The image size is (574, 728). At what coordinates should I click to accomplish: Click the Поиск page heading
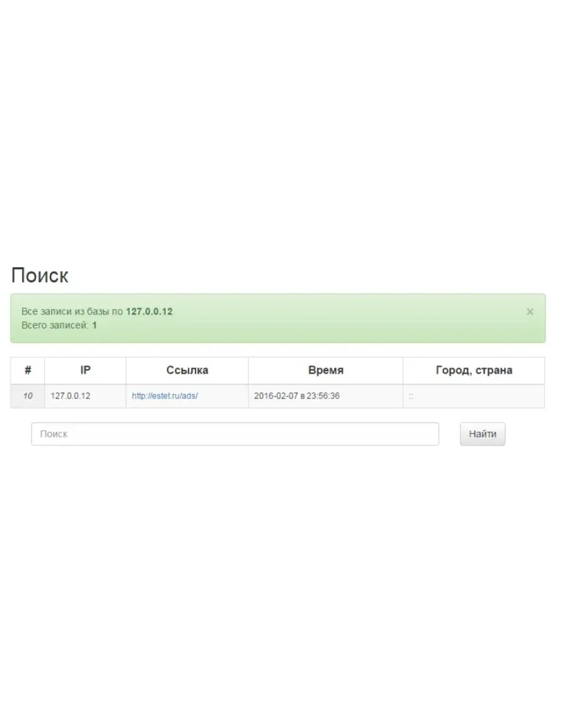pos(40,275)
